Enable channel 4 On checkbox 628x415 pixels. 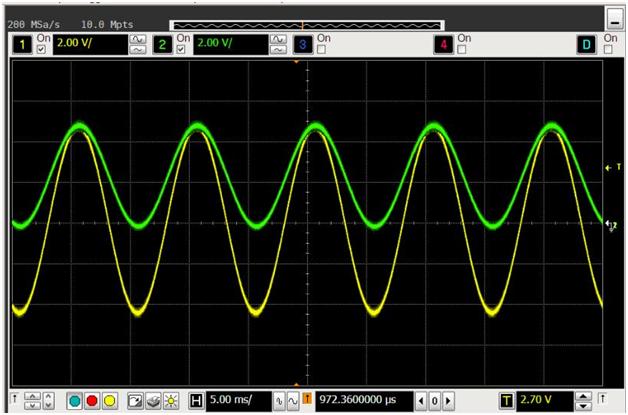(462, 49)
